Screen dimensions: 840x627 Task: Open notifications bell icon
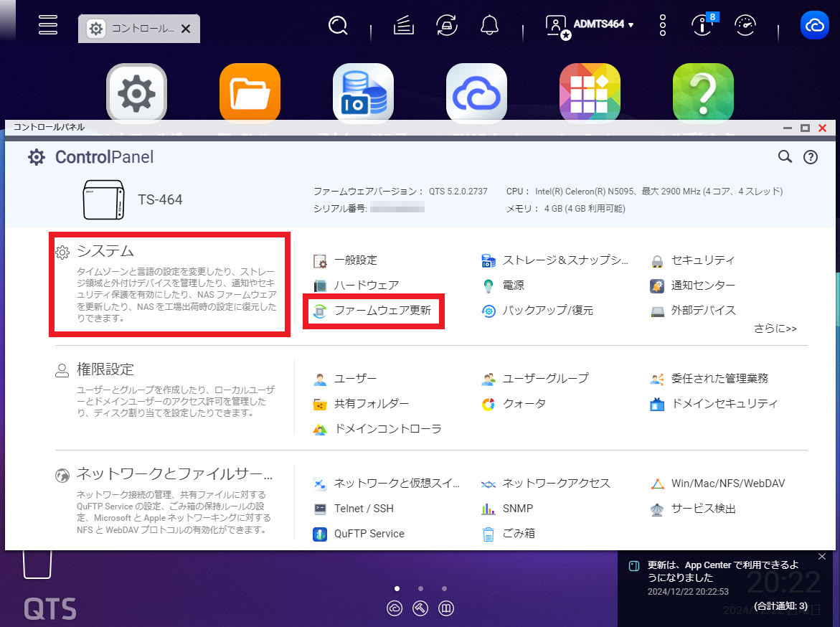pyautogui.click(x=489, y=25)
